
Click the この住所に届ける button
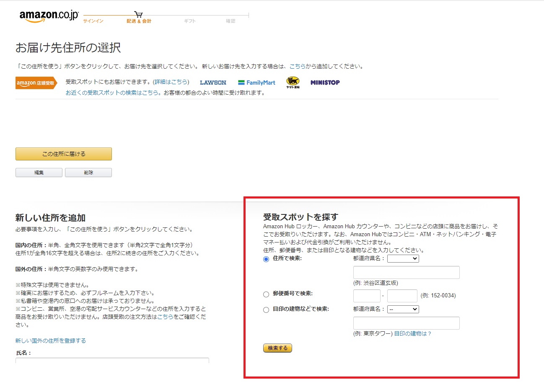pyautogui.click(x=64, y=154)
